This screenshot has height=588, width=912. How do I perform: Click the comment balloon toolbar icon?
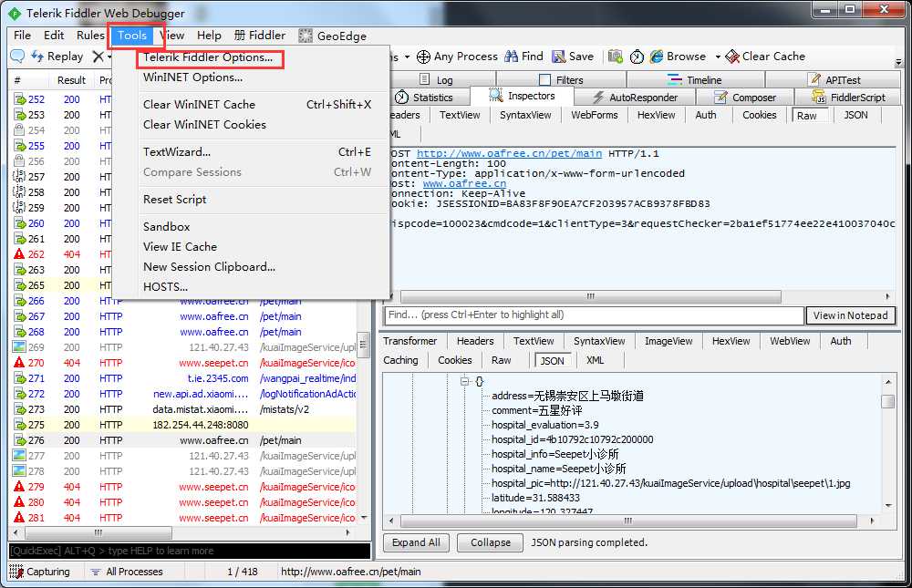pyautogui.click(x=17, y=57)
